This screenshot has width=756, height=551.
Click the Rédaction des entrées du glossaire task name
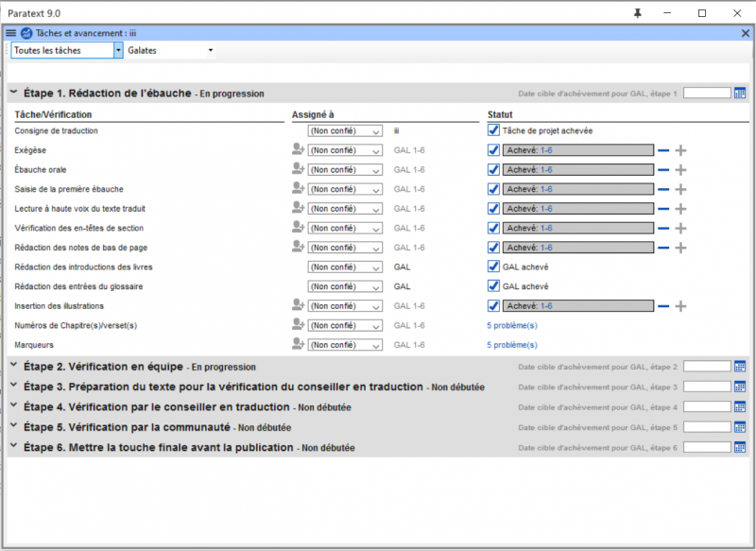click(78, 286)
